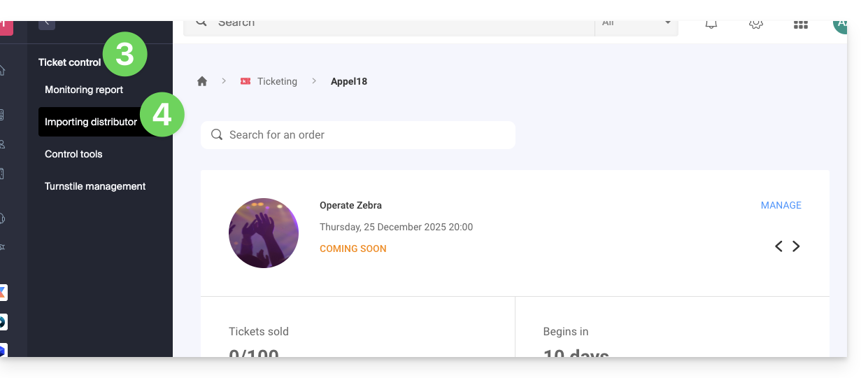Collapse the sidebar with back arrow
The width and height of the screenshot is (868, 378).
coord(47,24)
